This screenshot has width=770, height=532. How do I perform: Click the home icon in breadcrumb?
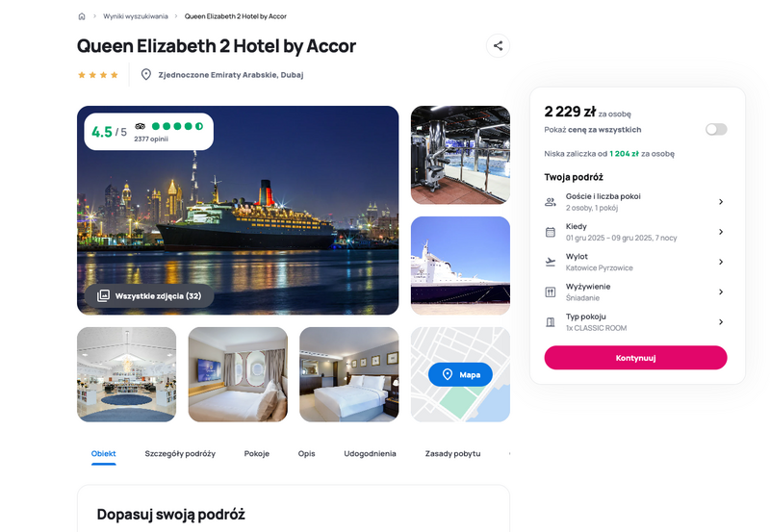pos(82,16)
